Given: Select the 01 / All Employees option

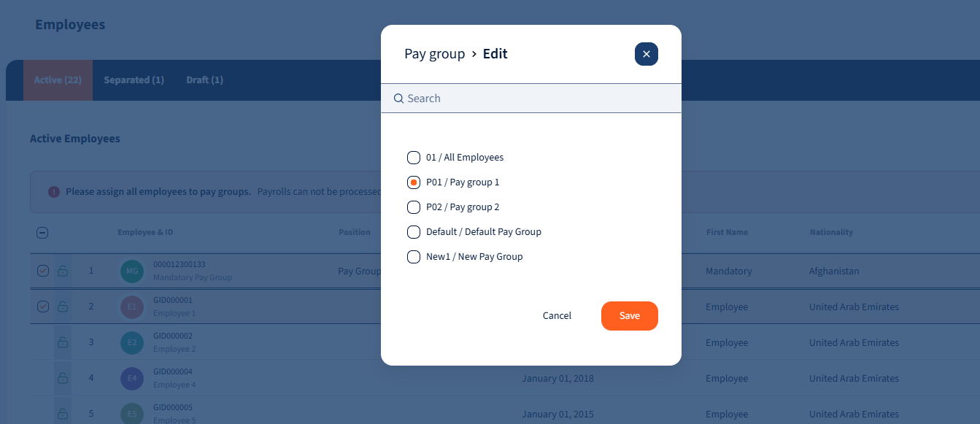Looking at the screenshot, I should (x=414, y=158).
